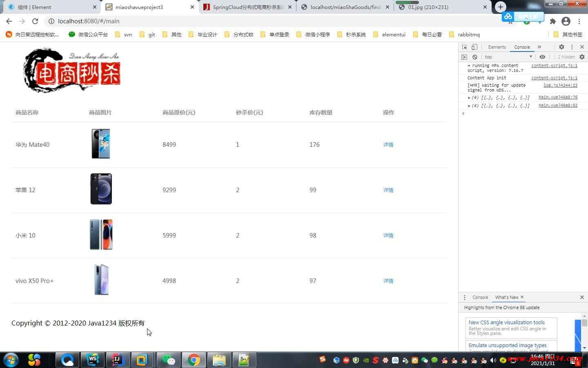Open the first content-script.js:1 source link
Viewport: 588px width, 368px height.
pos(554,65)
